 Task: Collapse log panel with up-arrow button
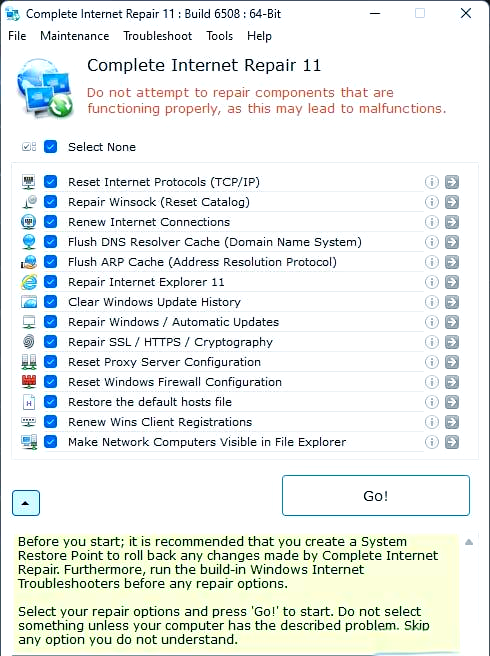click(26, 503)
